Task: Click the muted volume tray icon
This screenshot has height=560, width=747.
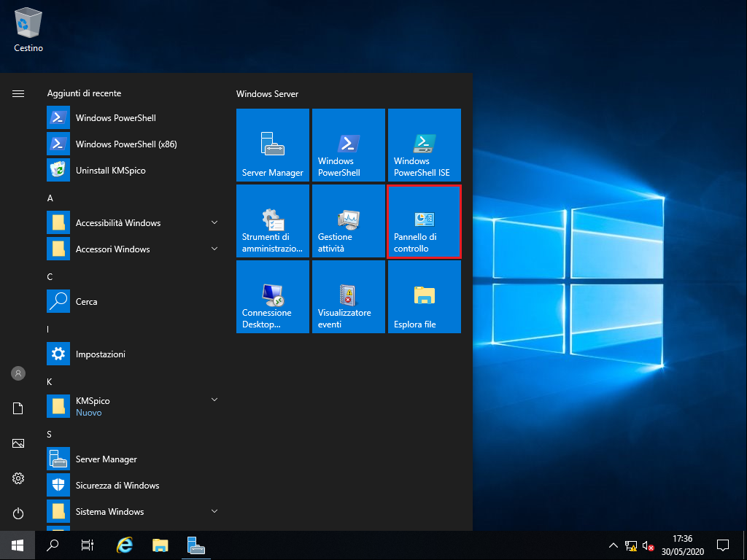Action: point(648,545)
